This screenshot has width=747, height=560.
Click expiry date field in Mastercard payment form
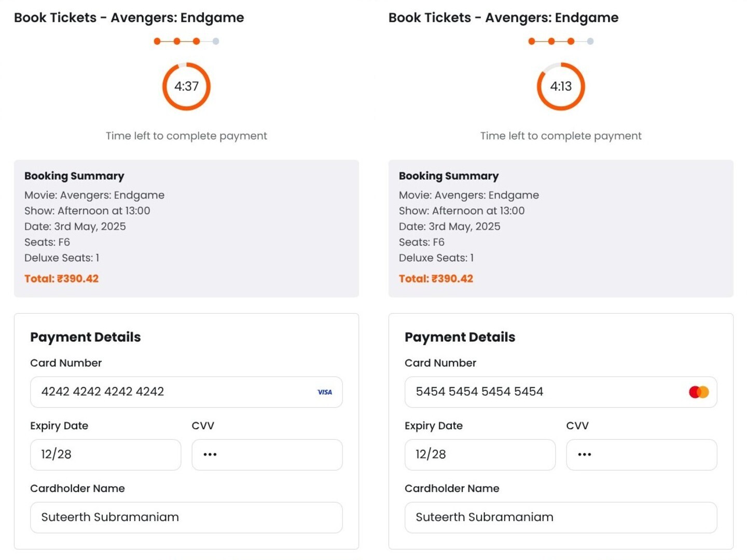coord(480,455)
